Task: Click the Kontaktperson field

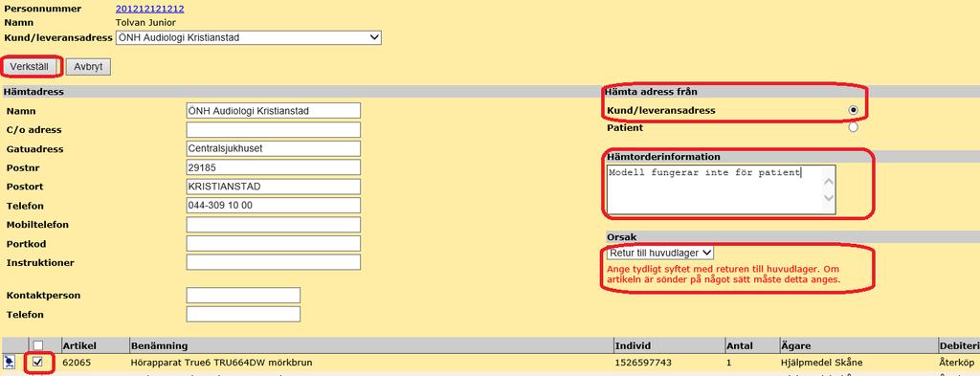Action: [243, 296]
